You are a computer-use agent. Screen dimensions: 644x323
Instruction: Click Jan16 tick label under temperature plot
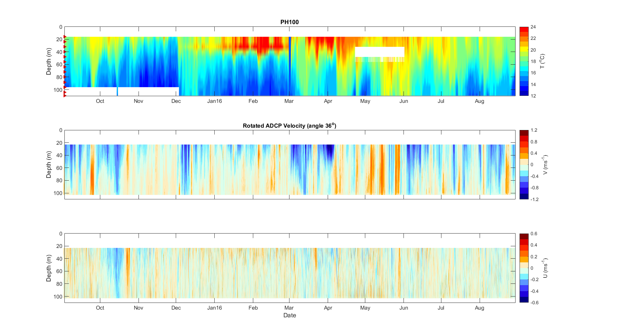(x=214, y=101)
